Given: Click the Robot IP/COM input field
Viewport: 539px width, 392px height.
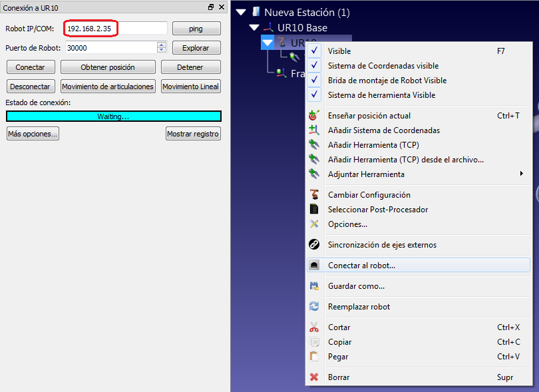Looking at the screenshot, I should (116, 28).
